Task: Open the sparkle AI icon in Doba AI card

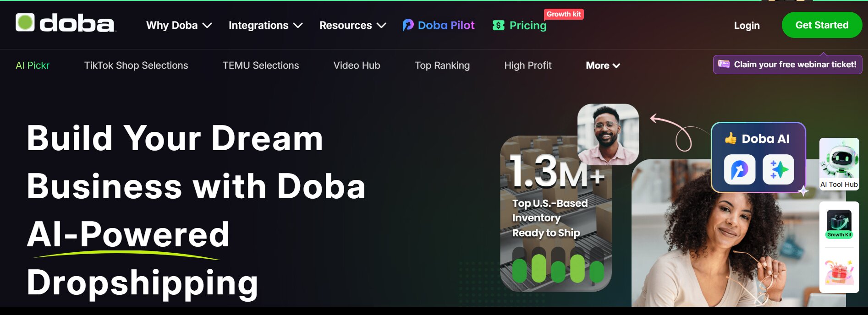Action: [778, 169]
